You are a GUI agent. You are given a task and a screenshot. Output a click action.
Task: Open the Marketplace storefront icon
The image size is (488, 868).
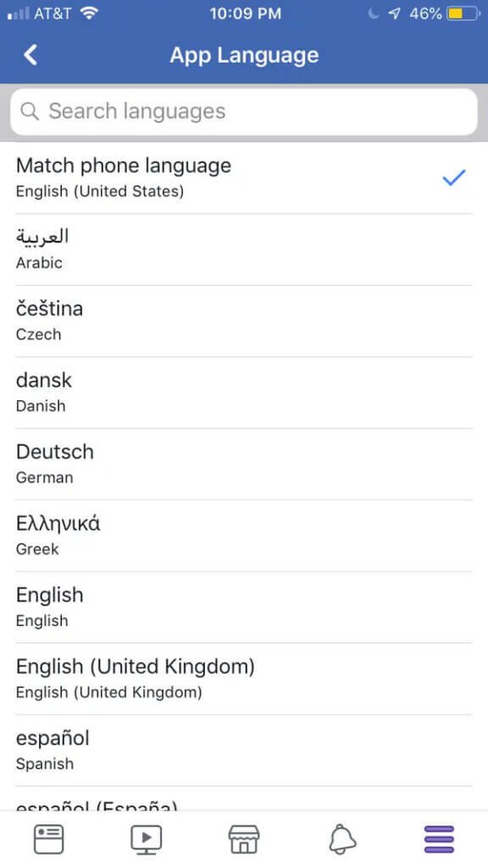pyautogui.click(x=243, y=837)
